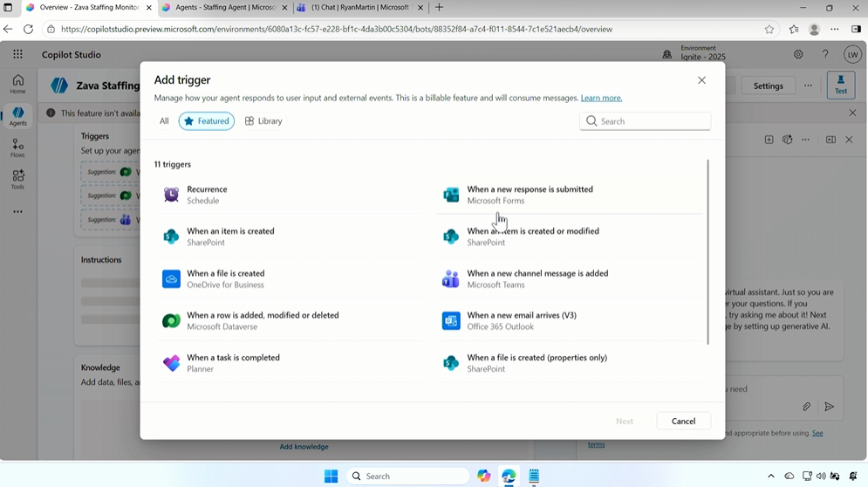Choose the Microsoft Dataverse row trigger icon

point(171,321)
